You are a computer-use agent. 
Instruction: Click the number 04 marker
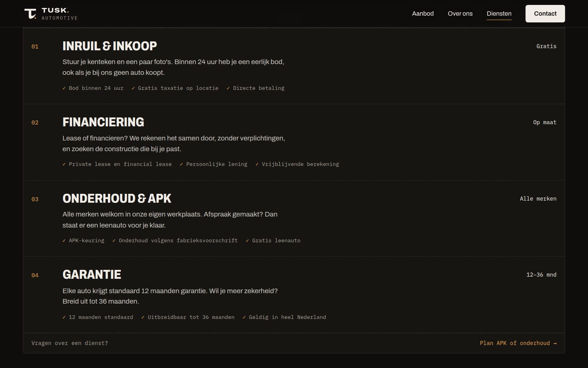(x=35, y=275)
